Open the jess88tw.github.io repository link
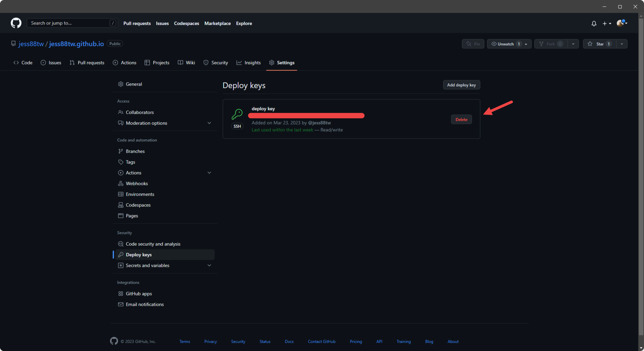Screen dimensions: 644x351 (x=76, y=44)
